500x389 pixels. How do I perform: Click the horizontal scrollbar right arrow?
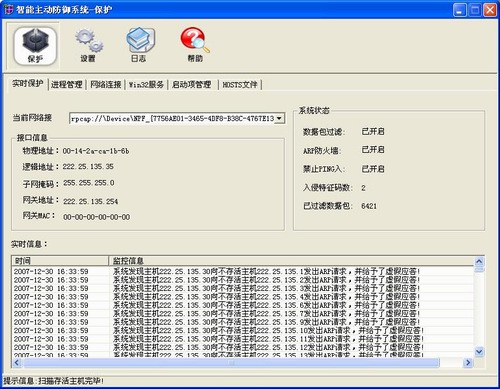click(x=468, y=362)
